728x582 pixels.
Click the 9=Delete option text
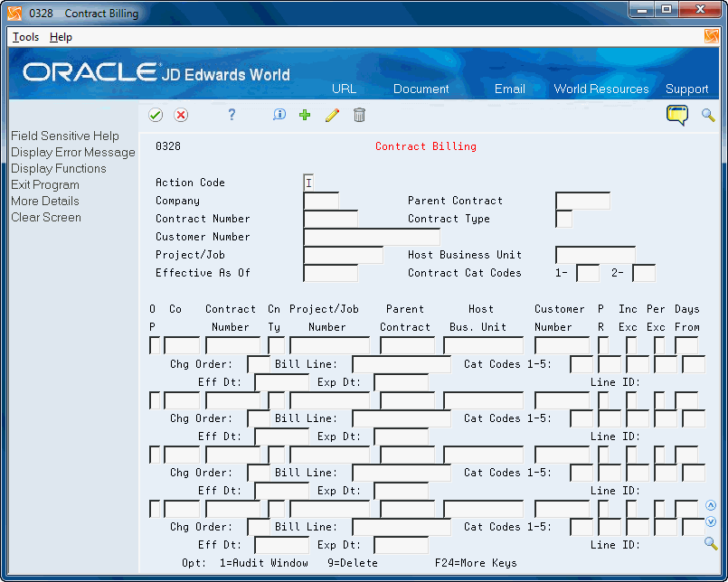[353, 563]
